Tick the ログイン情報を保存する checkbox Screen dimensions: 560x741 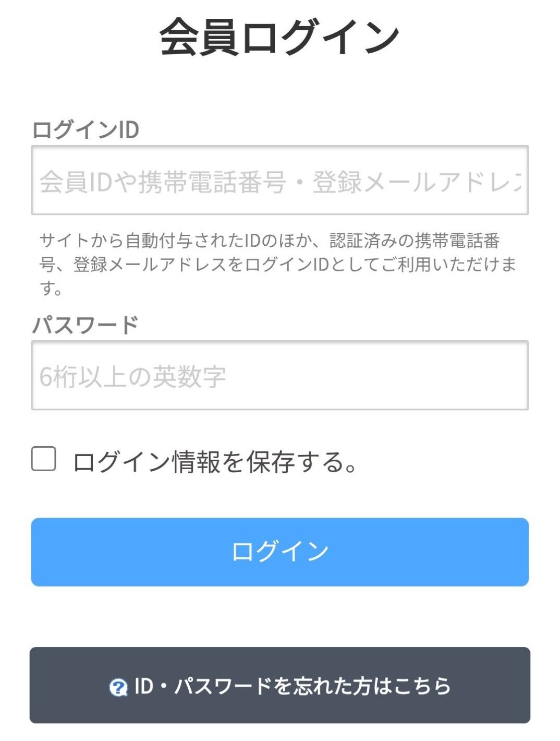click(x=44, y=459)
